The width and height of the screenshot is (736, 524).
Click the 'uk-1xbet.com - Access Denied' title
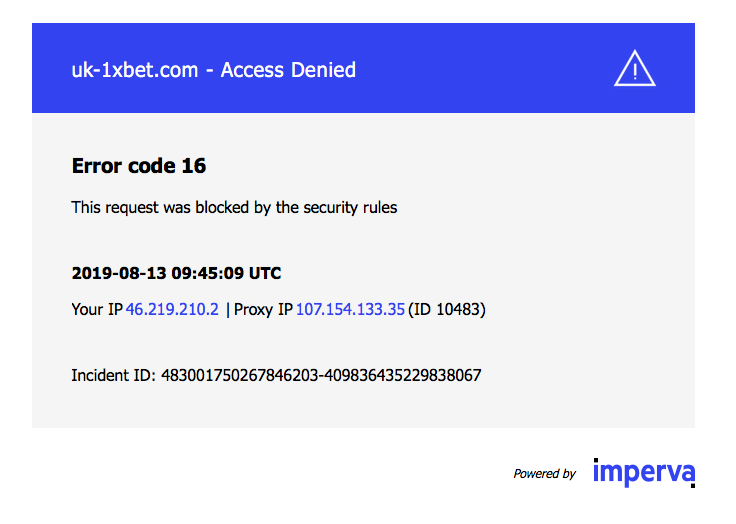[214, 70]
